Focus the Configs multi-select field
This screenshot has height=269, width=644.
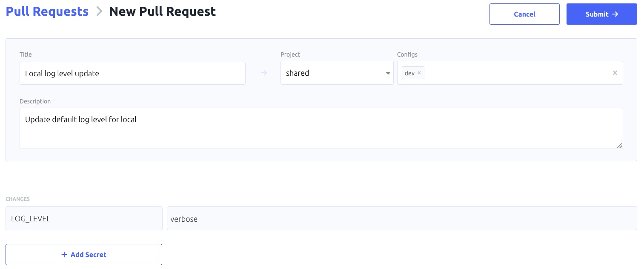coord(510,73)
